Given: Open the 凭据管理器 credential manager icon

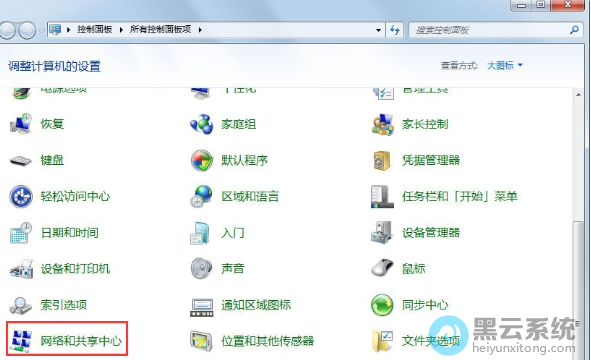Looking at the screenshot, I should point(382,160).
